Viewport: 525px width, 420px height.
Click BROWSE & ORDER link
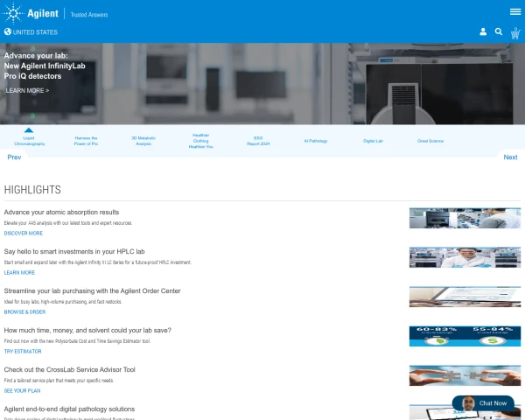click(x=24, y=311)
